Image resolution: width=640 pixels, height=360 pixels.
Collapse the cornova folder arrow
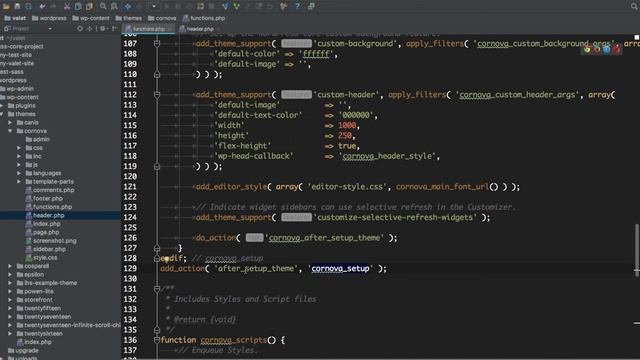(x=10, y=131)
